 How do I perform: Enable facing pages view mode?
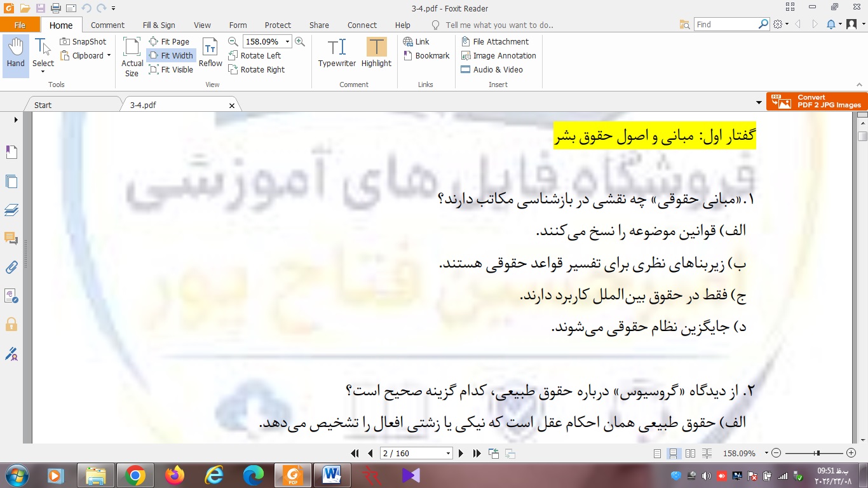[x=690, y=453]
